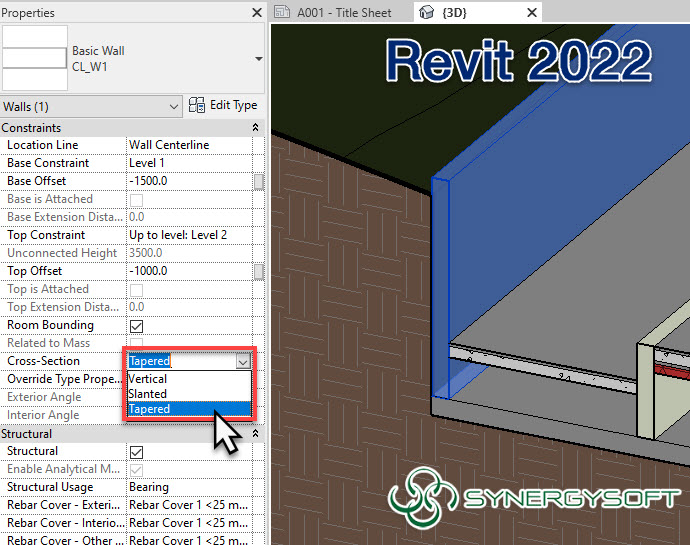
Task: Toggle the Base is Attached checkbox
Action: 136,200
